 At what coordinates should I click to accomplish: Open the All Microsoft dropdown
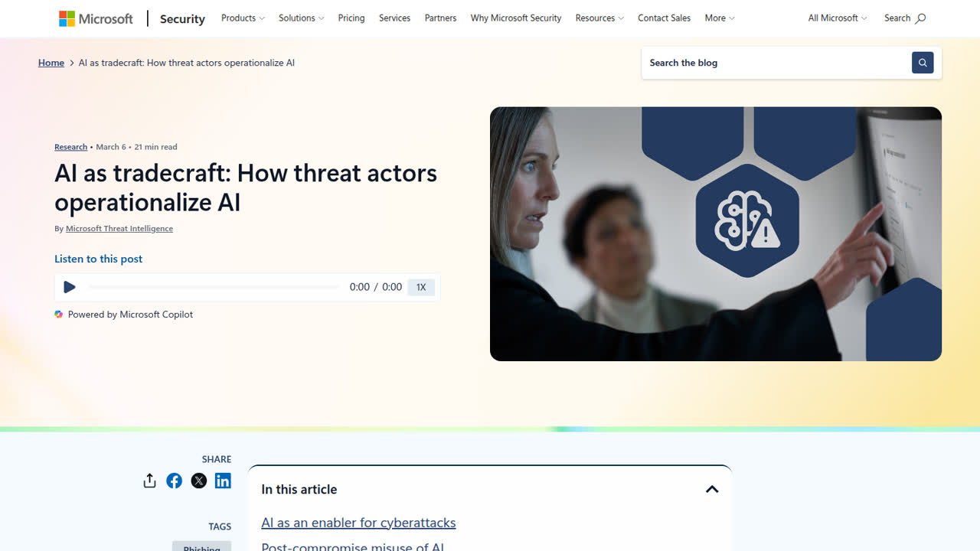838,18
